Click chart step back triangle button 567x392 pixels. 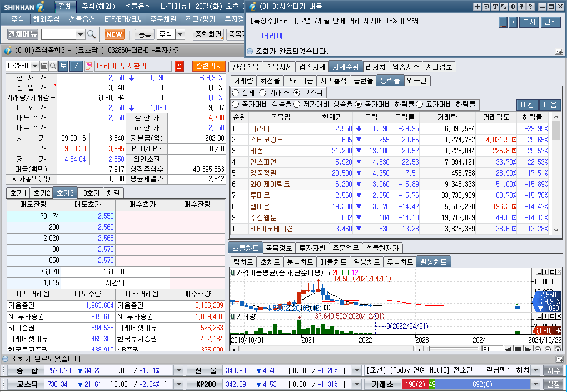[508, 349]
